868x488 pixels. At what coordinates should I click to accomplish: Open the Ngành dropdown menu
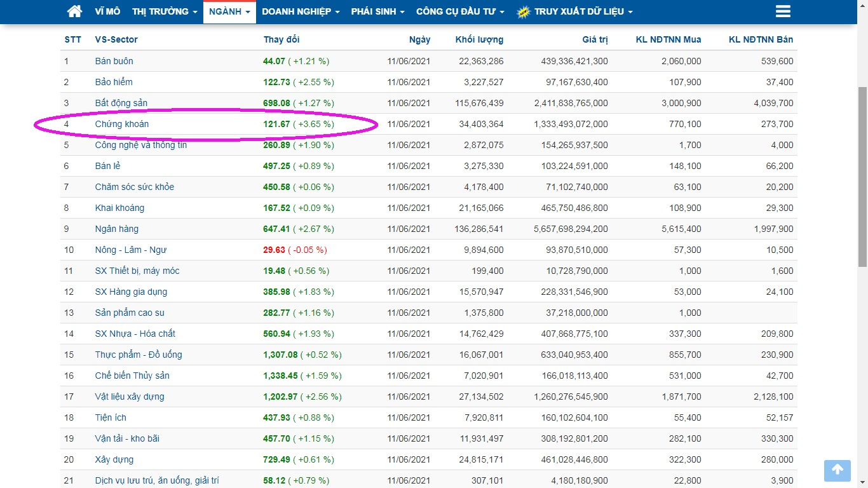coord(229,11)
